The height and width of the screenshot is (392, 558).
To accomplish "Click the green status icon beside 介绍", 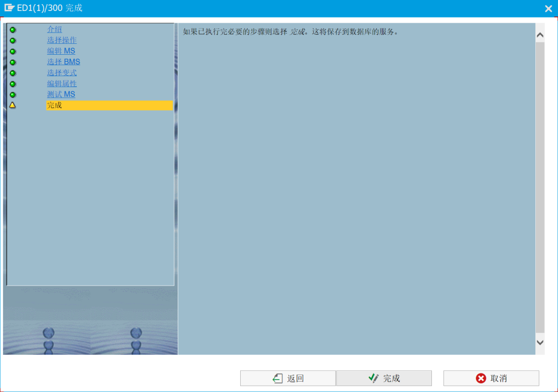I will [x=13, y=30].
